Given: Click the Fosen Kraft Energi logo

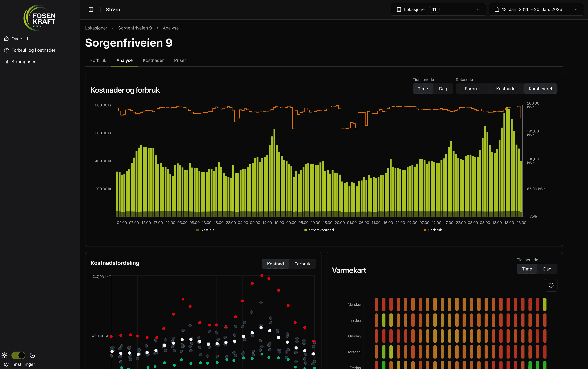Looking at the screenshot, I should (x=40, y=18).
